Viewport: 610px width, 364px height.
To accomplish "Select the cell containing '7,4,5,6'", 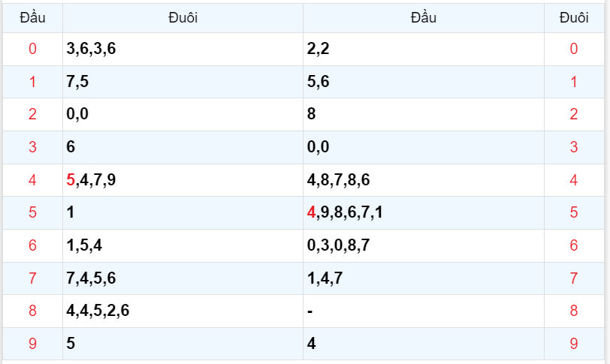I will [91, 278].
